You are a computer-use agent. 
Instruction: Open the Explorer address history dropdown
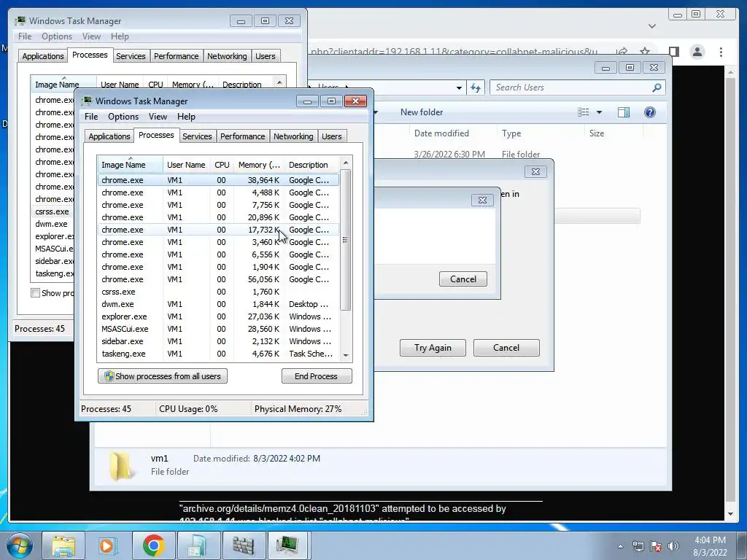pos(459,87)
